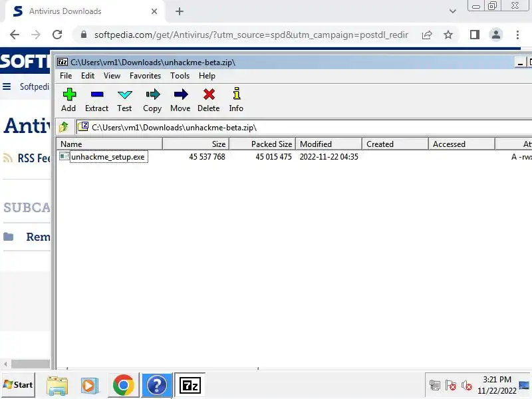Select unhackme_setup.exe file row
This screenshot has width=532, height=399.
pyautogui.click(x=294, y=157)
